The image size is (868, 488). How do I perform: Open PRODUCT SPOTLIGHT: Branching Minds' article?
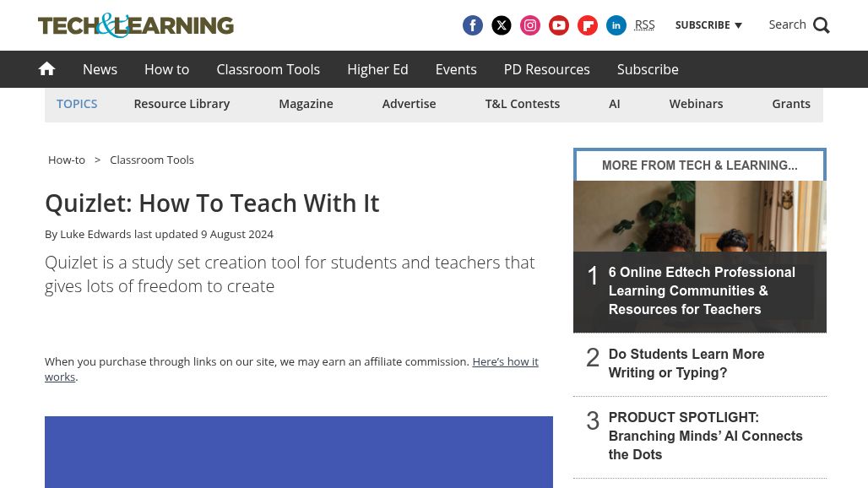click(x=705, y=436)
